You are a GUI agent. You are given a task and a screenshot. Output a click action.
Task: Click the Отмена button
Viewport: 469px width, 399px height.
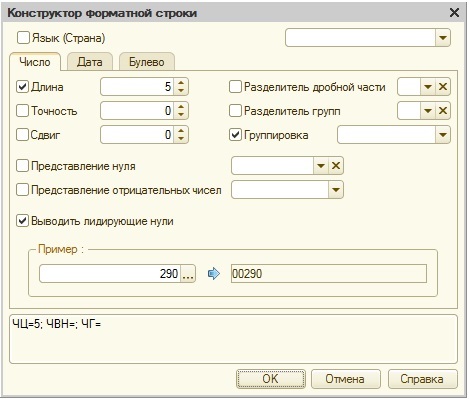point(345,379)
